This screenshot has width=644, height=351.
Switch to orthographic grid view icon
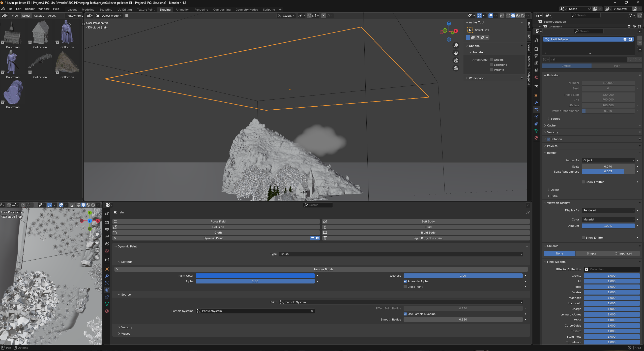click(456, 68)
